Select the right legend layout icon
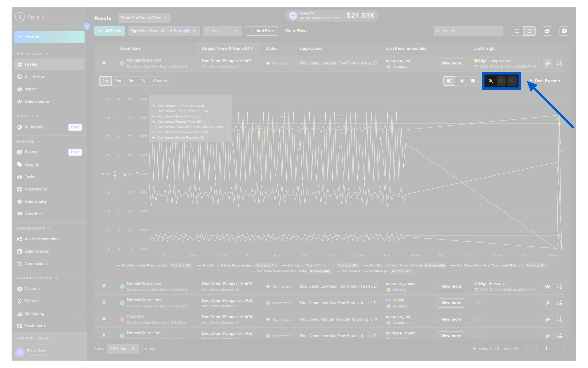The height and width of the screenshot is (368, 588). tap(461, 81)
